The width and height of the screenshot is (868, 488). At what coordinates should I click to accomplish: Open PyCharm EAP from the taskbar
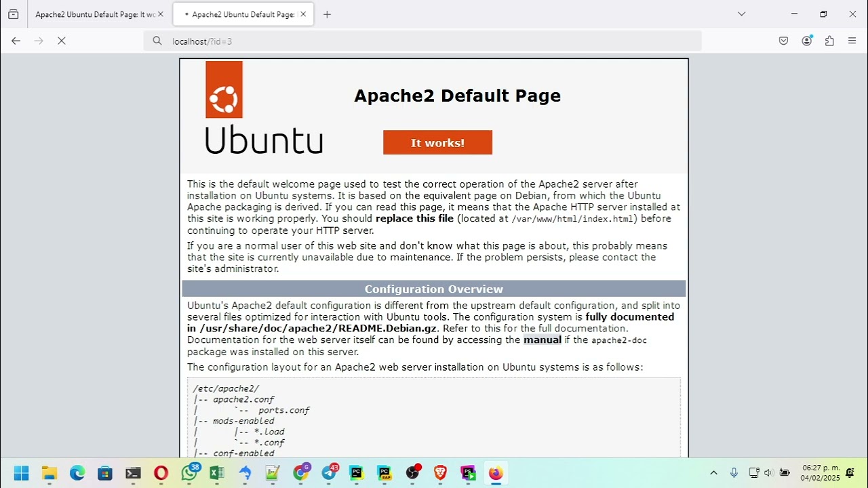click(x=384, y=472)
